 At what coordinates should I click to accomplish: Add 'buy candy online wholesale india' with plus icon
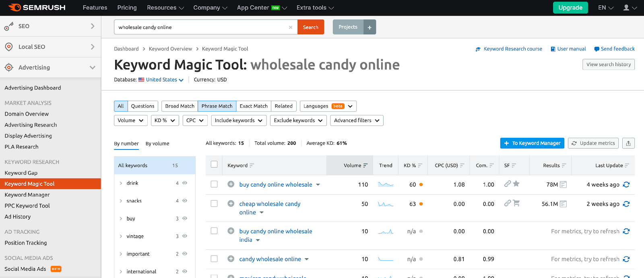231,231
